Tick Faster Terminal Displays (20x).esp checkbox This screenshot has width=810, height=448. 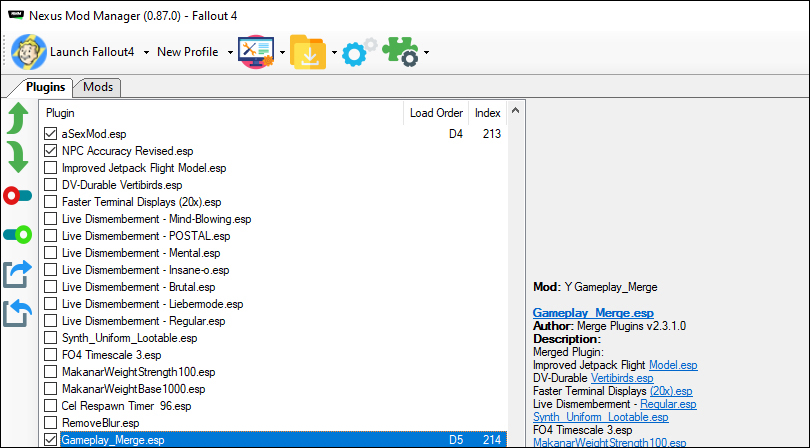pyautogui.click(x=50, y=202)
